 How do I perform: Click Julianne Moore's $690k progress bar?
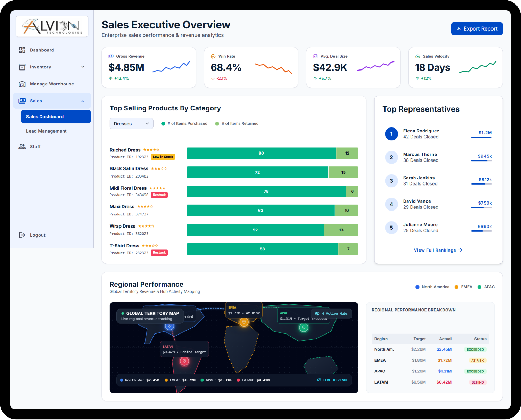(482, 231)
